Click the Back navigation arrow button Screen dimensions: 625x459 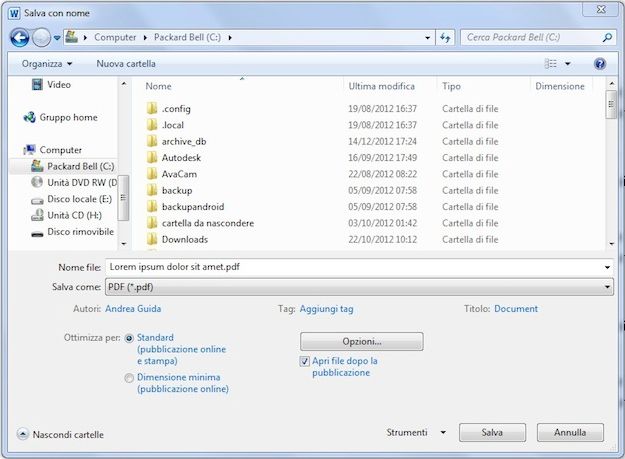20,38
